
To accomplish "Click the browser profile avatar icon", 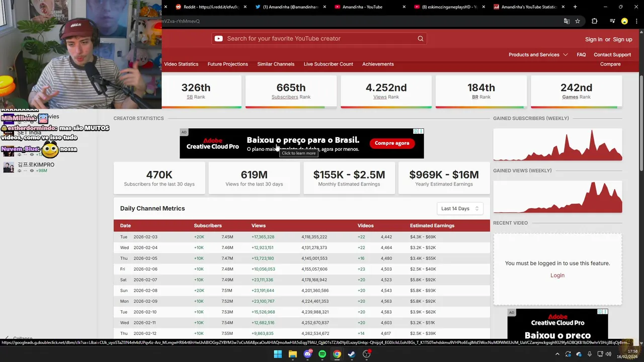I will click(x=624, y=21).
